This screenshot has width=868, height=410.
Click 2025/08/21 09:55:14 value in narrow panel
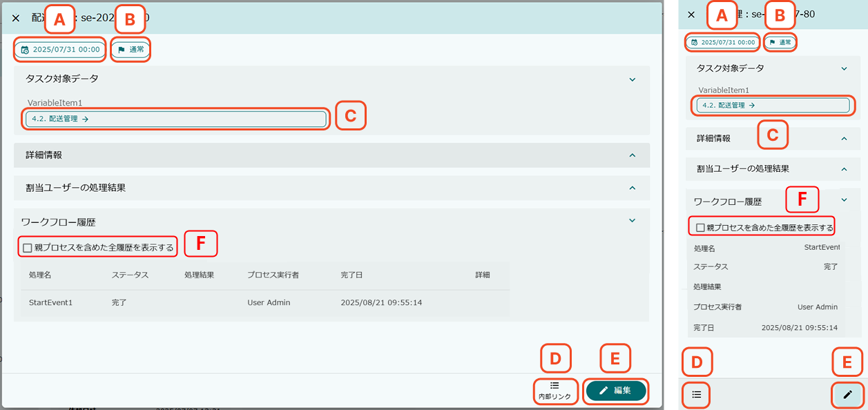tap(800, 327)
